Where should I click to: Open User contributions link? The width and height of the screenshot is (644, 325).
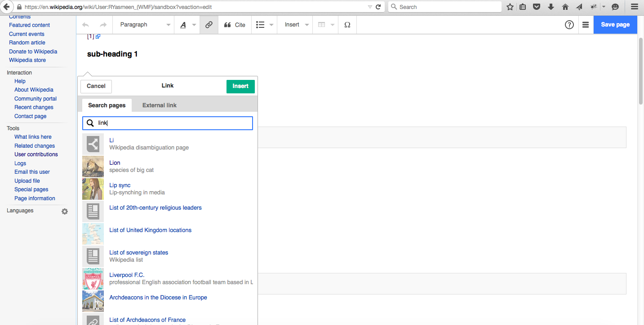point(36,154)
